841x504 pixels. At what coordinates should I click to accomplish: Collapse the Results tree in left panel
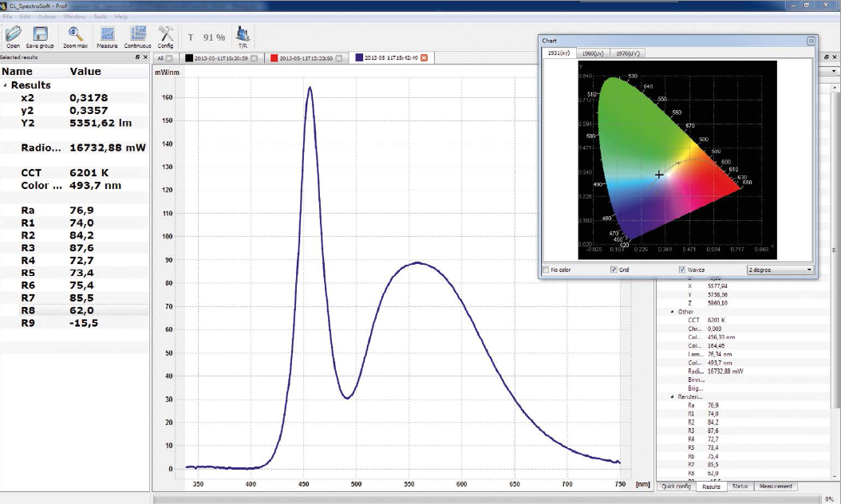6,84
